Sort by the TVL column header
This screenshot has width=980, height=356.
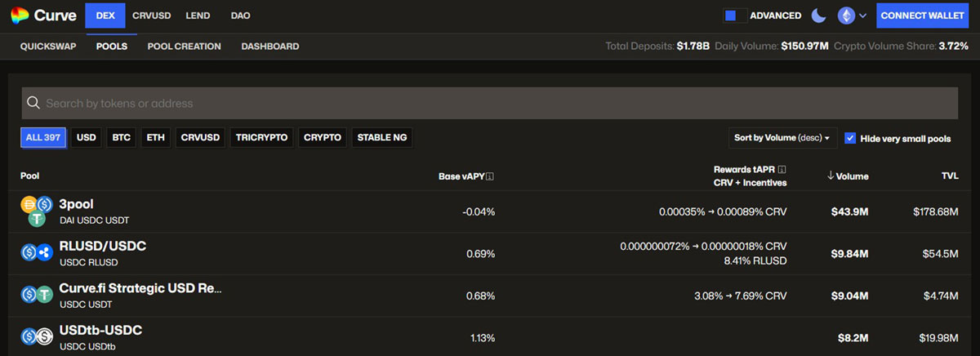pos(949,176)
